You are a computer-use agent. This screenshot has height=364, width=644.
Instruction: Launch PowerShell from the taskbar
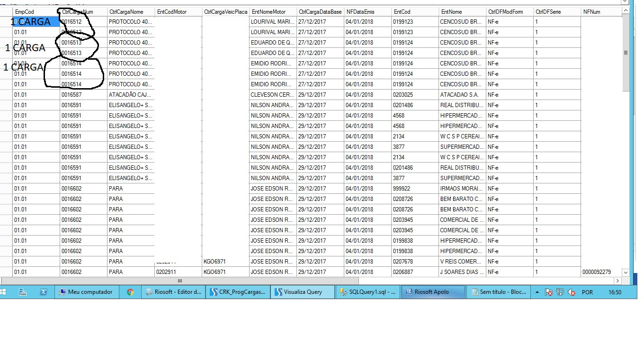point(43,292)
